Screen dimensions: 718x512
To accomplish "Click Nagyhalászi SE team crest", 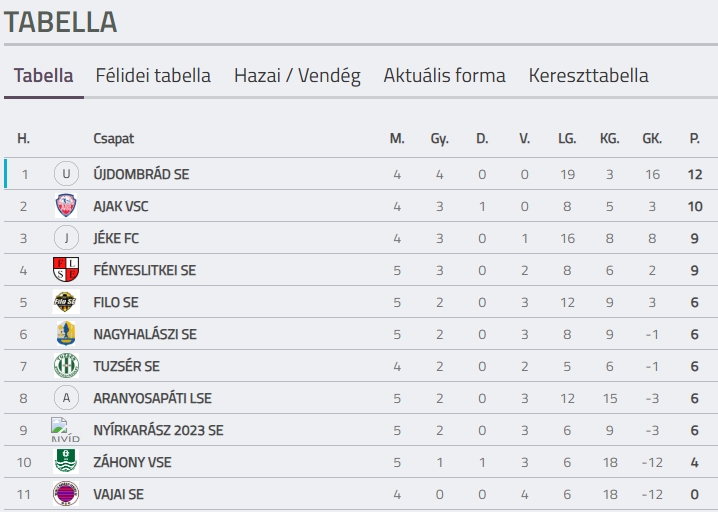I will pyautogui.click(x=66, y=334).
